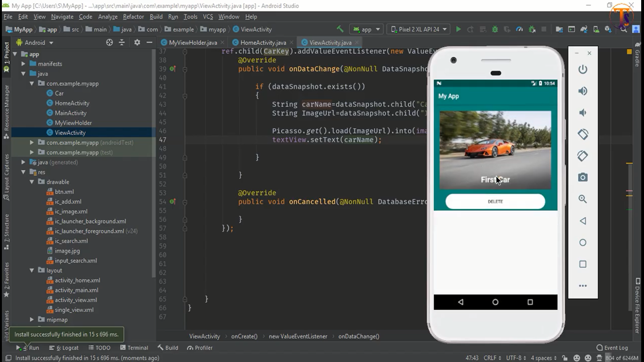Open the Event Log
This screenshot has height=362, width=644.
coord(612,348)
